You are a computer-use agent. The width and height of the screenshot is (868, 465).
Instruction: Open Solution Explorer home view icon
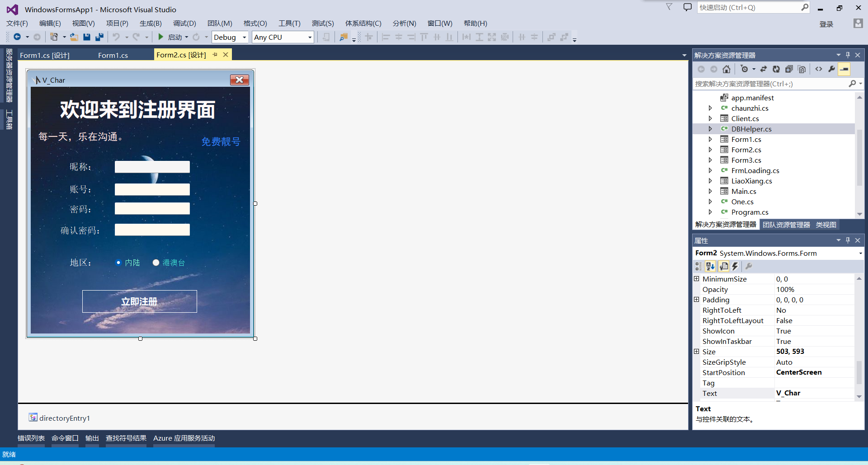(x=727, y=69)
